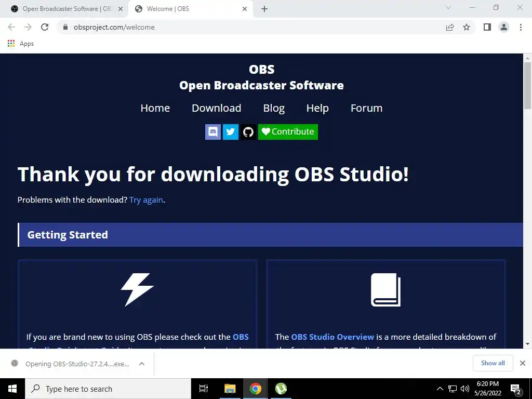
Task: Open the Help nav item
Action: coord(317,108)
